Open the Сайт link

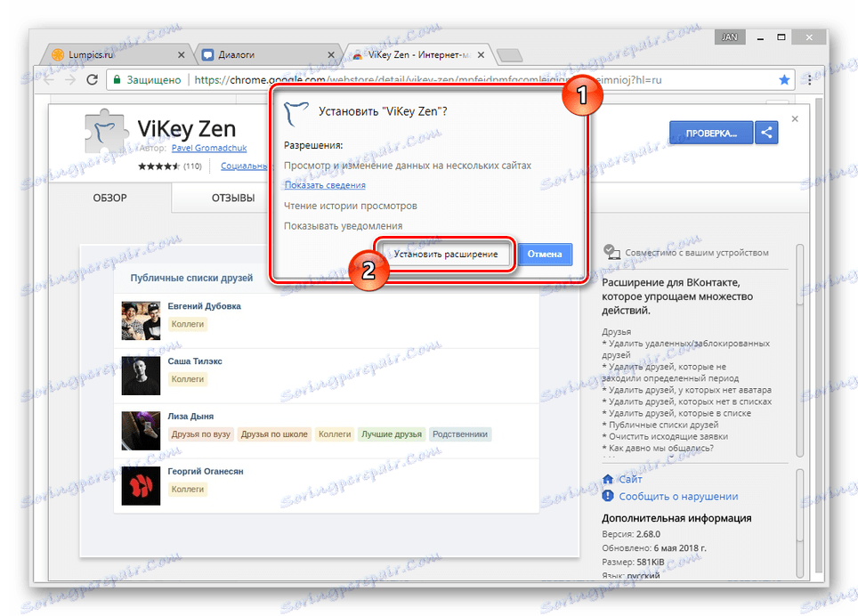pyautogui.click(x=630, y=479)
